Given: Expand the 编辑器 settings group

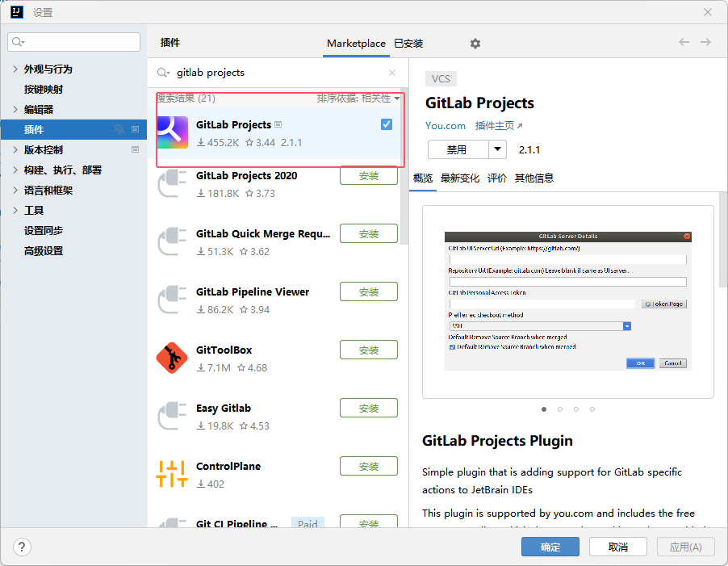Looking at the screenshot, I should click(15, 110).
